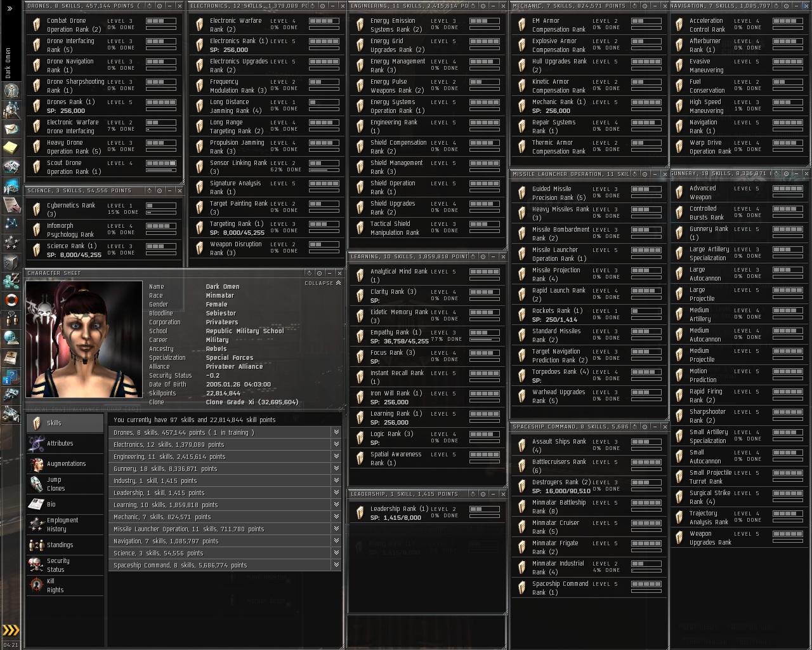Open the yellow Notepad sidebar icon
This screenshot has height=650, width=812.
(11, 148)
